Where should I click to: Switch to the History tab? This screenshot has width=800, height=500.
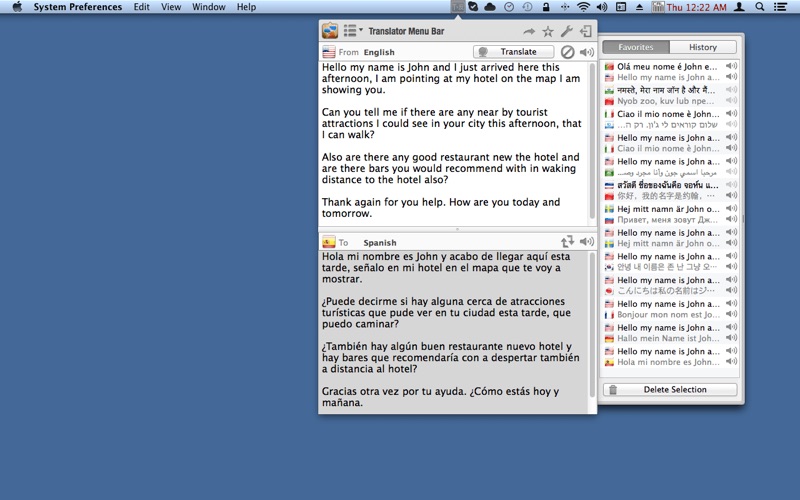(x=703, y=47)
